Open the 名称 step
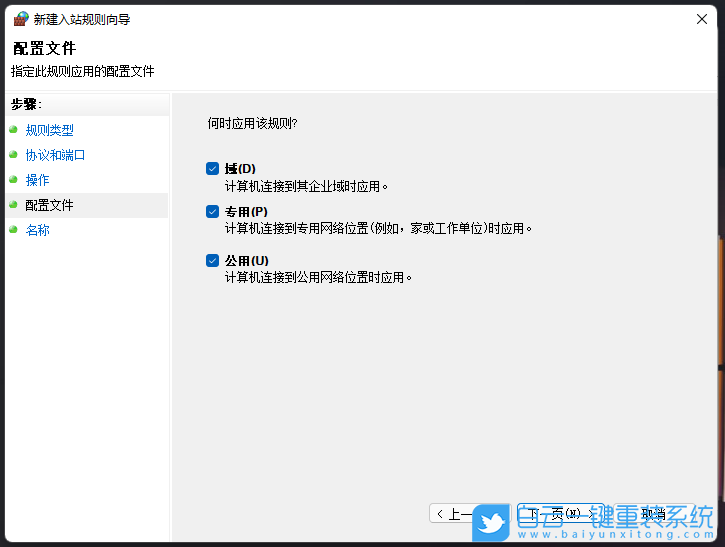Screen dimensions: 725x547 tap(37, 230)
